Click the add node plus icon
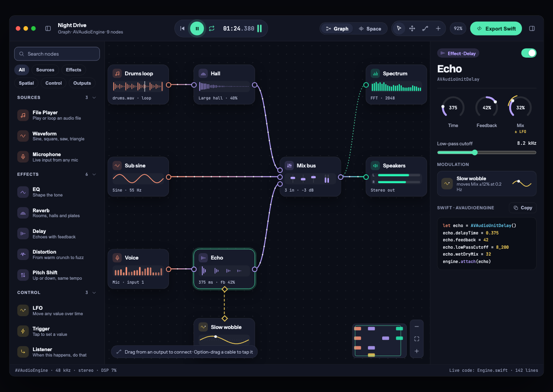 pos(438,29)
